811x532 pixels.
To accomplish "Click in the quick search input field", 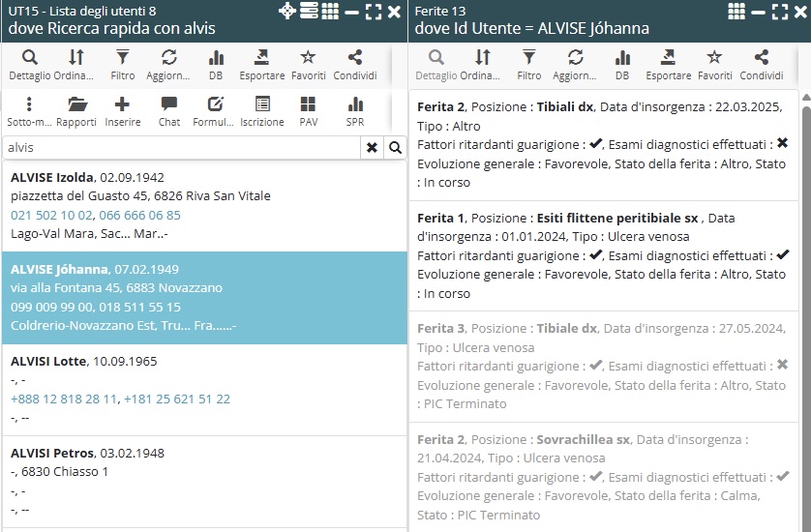I will pyautogui.click(x=179, y=148).
